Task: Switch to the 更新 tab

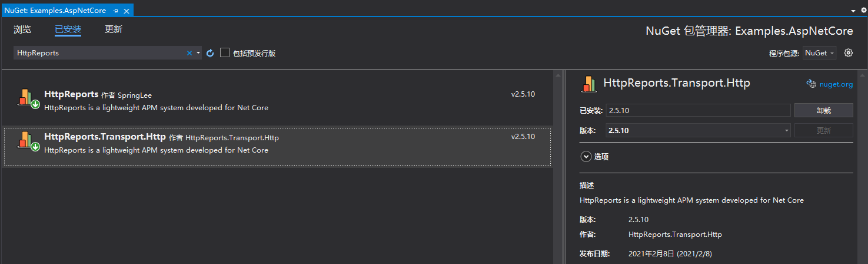Action: (114, 29)
